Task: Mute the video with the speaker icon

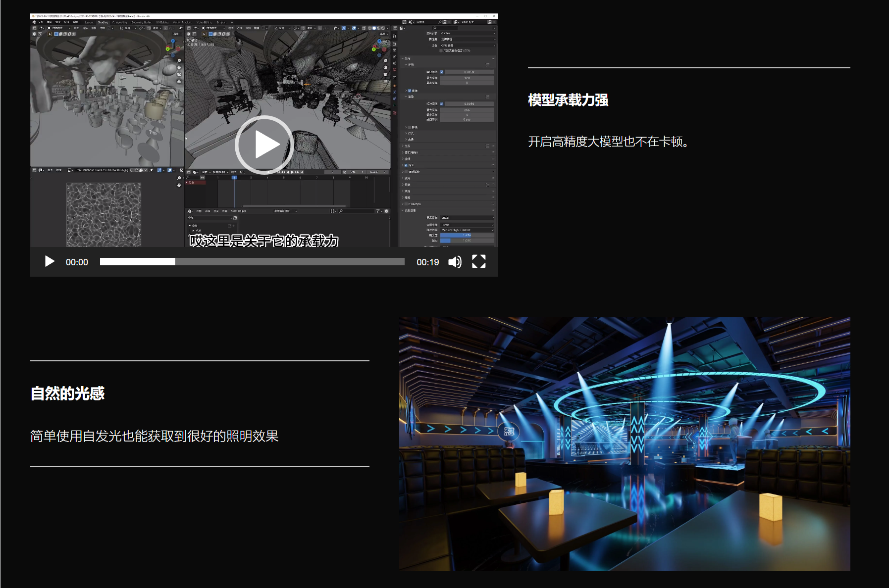Action: [455, 262]
